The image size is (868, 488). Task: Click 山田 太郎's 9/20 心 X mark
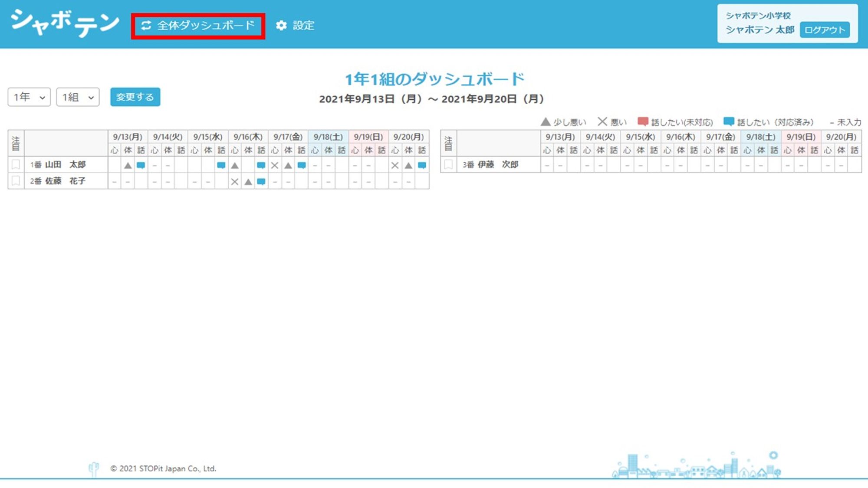(395, 165)
